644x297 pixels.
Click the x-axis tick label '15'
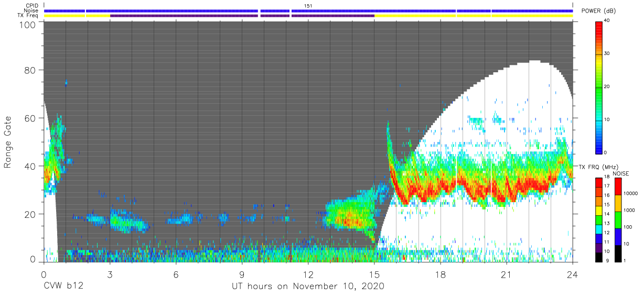click(374, 275)
